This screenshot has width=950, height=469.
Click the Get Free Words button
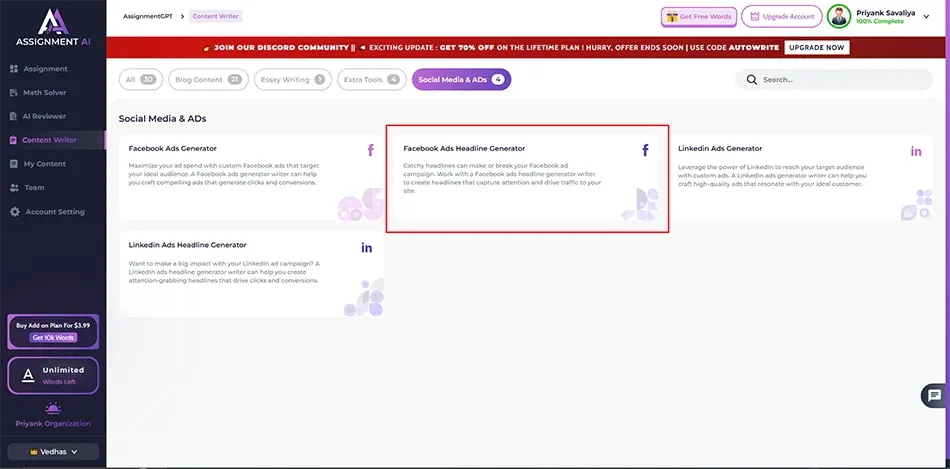tap(698, 17)
